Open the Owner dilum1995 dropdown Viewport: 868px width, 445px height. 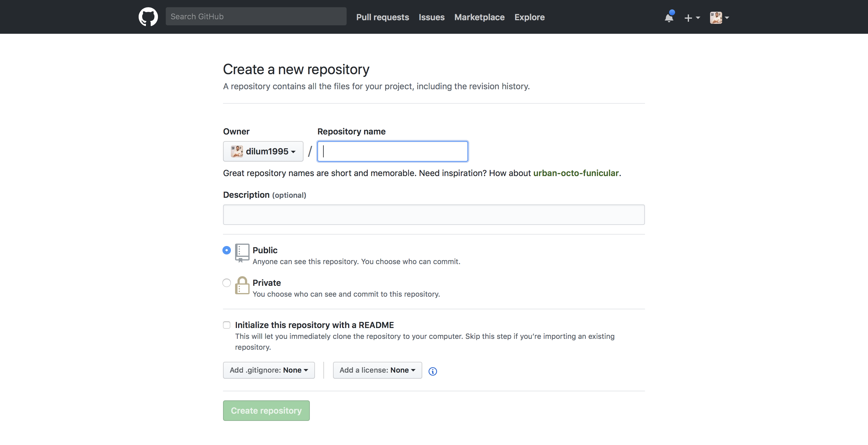click(263, 151)
